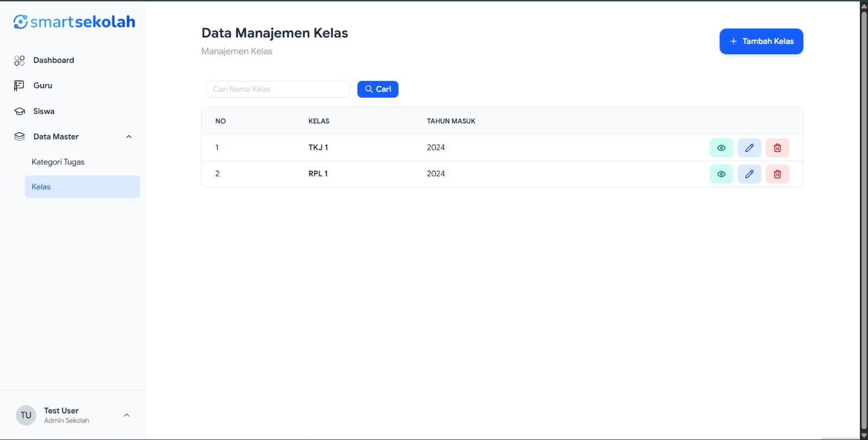868x440 pixels.
Task: Click the page vertical scrollbar
Action: (864, 217)
